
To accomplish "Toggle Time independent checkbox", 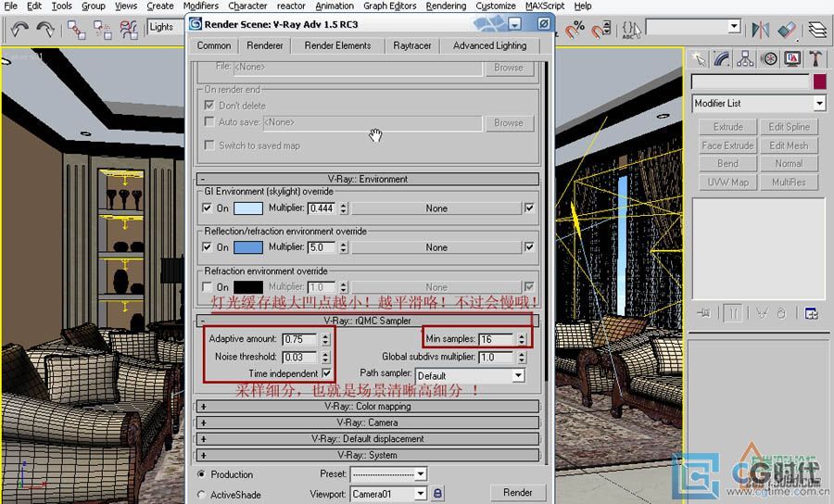I will point(326,373).
